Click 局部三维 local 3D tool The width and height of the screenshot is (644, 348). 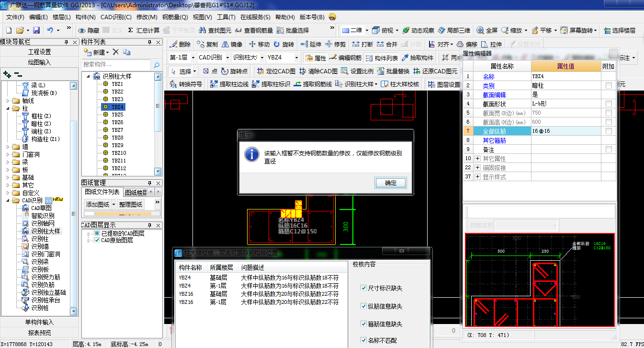pos(454,30)
